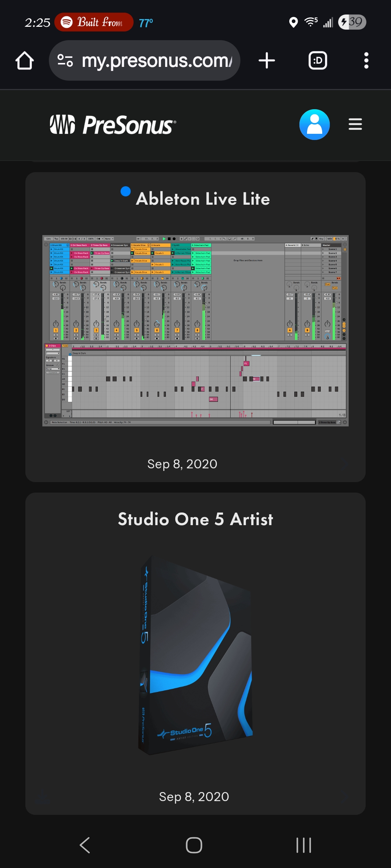Open site settings icon in address bar
Screen dimensions: 391x868
click(66, 60)
